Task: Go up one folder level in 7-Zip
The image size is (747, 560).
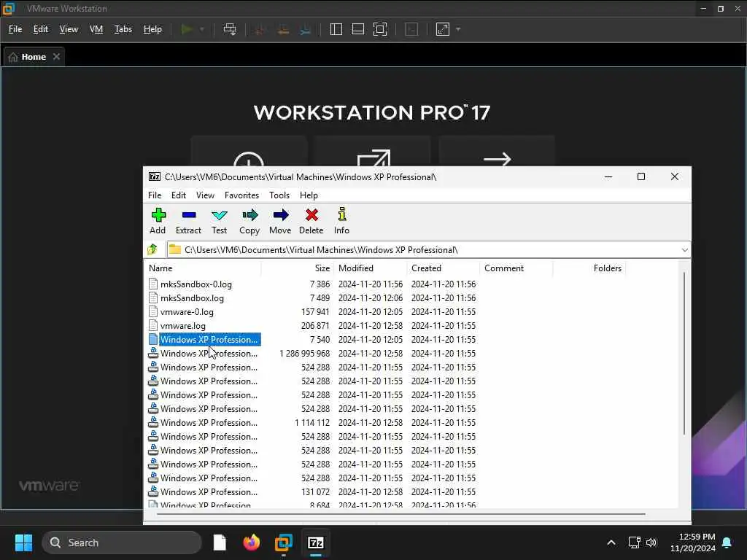Action: click(152, 249)
